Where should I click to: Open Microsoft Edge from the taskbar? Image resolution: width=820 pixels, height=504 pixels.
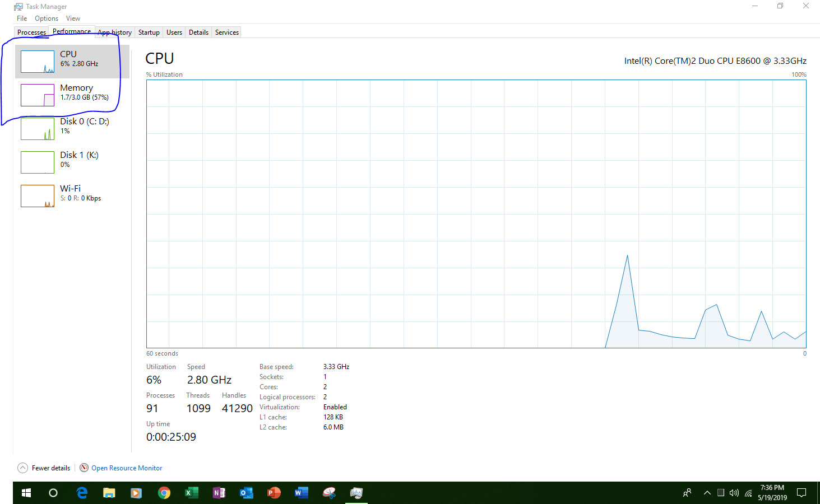(82, 493)
